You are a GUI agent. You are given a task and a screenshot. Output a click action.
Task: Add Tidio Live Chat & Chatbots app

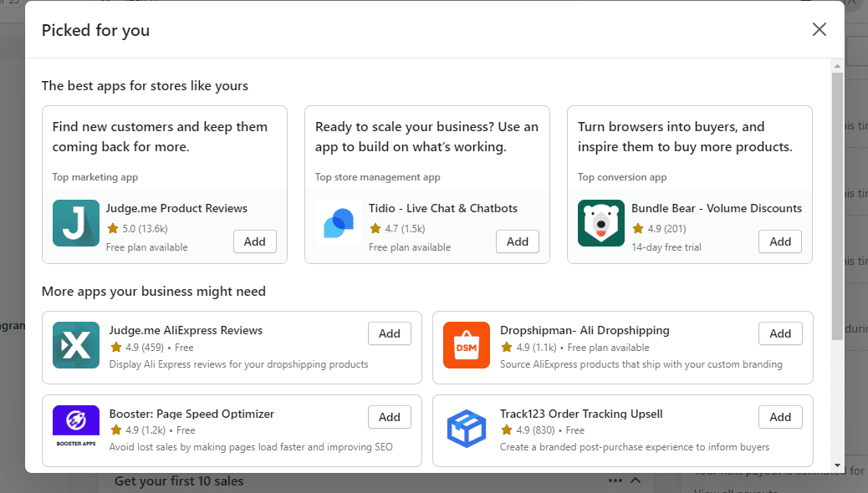(x=518, y=241)
